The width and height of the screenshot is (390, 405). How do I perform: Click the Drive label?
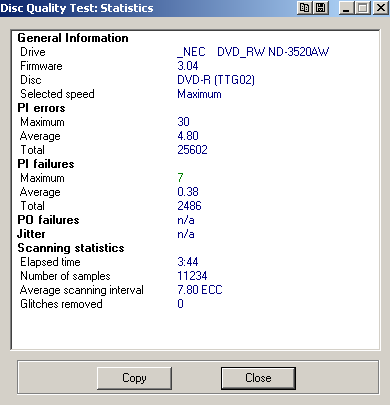(x=33, y=52)
